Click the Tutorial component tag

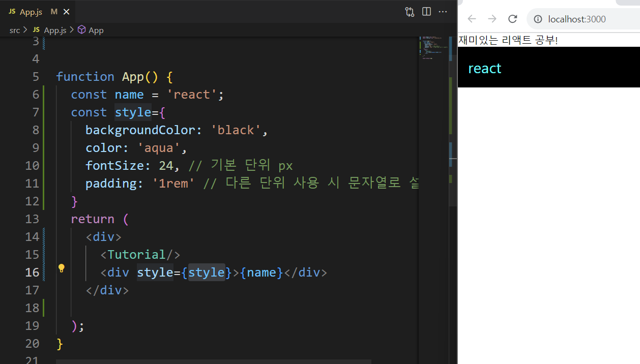[x=136, y=255]
